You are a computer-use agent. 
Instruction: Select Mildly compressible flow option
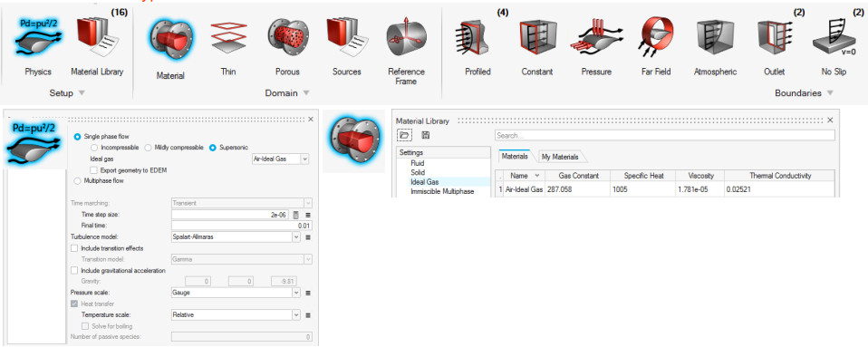point(148,147)
